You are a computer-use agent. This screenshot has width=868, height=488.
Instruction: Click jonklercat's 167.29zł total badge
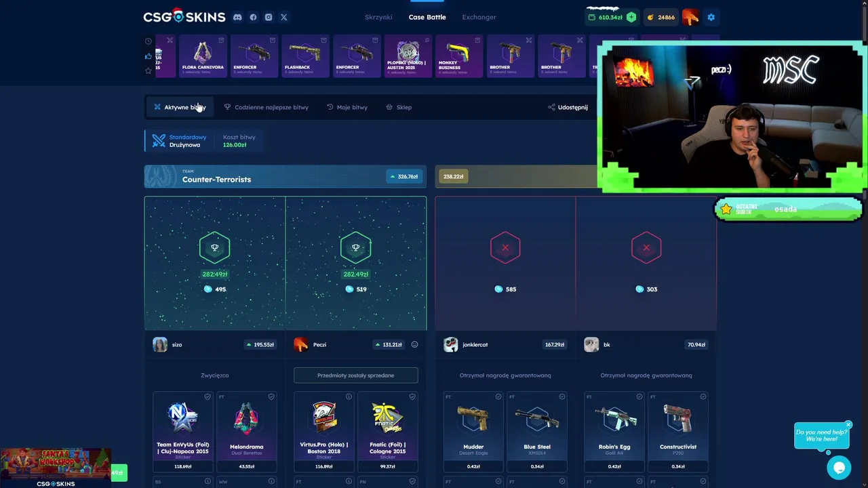point(555,344)
